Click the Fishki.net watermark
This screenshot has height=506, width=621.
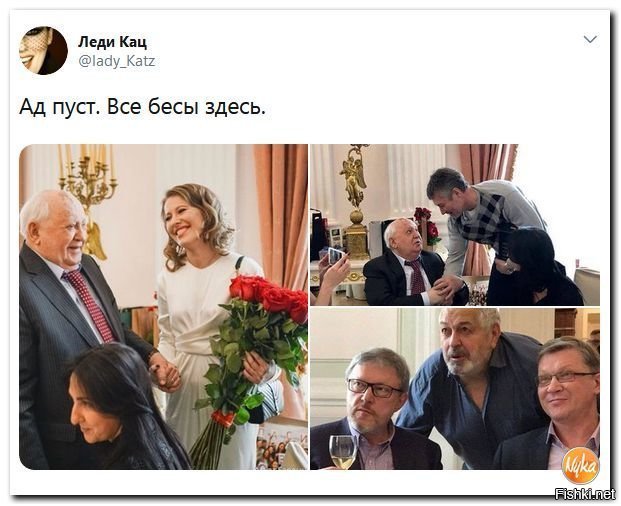585,494
